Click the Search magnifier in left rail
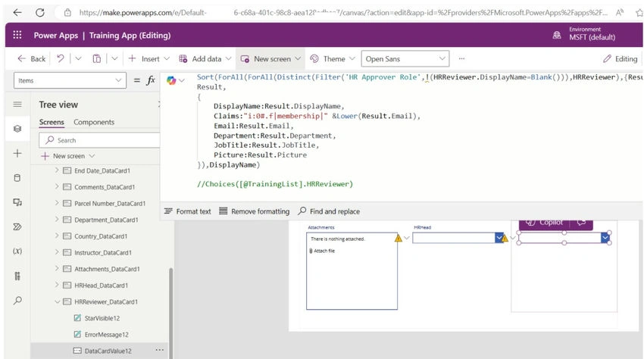Viewport: 644px width, 359px height. (17, 300)
